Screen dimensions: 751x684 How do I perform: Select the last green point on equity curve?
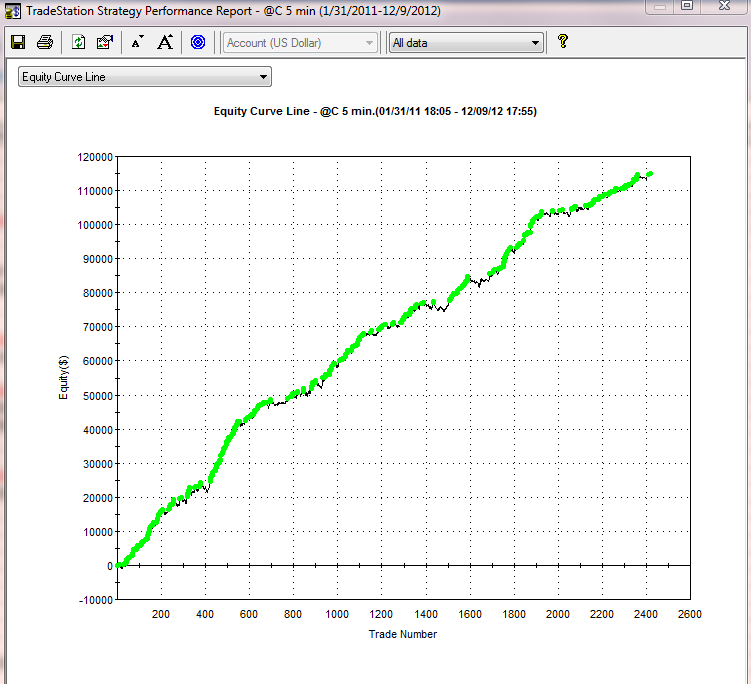(650, 174)
